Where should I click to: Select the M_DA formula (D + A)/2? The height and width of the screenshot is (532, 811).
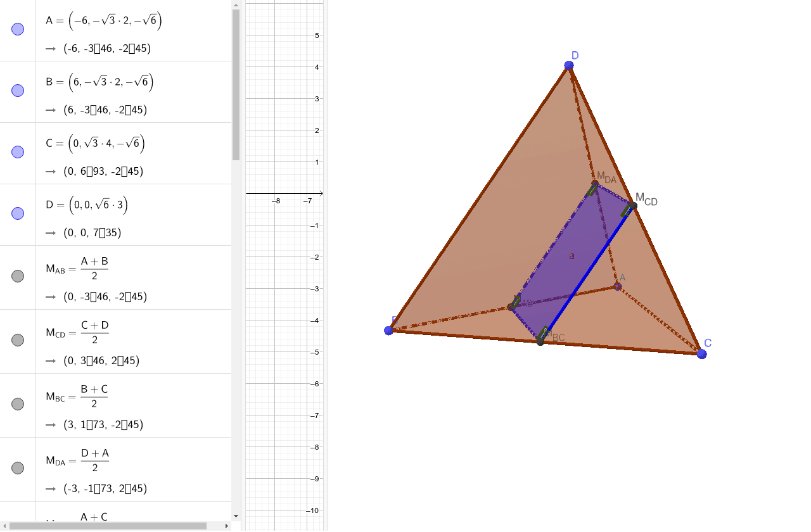point(77,460)
